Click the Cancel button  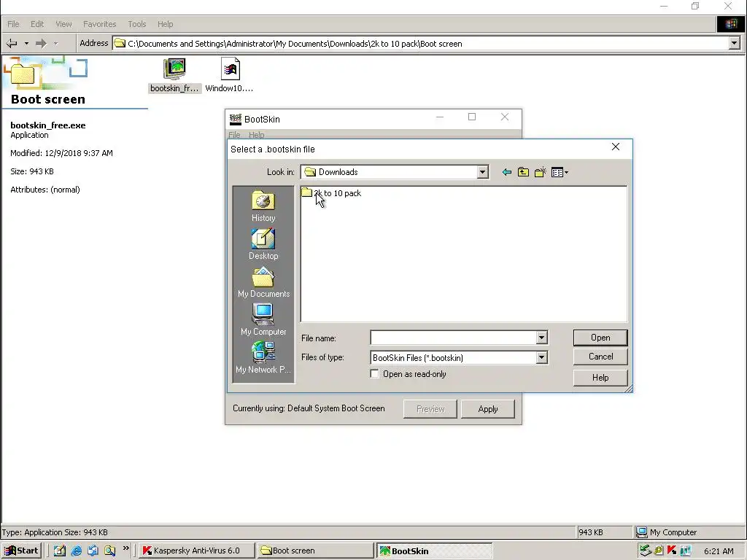tap(600, 357)
